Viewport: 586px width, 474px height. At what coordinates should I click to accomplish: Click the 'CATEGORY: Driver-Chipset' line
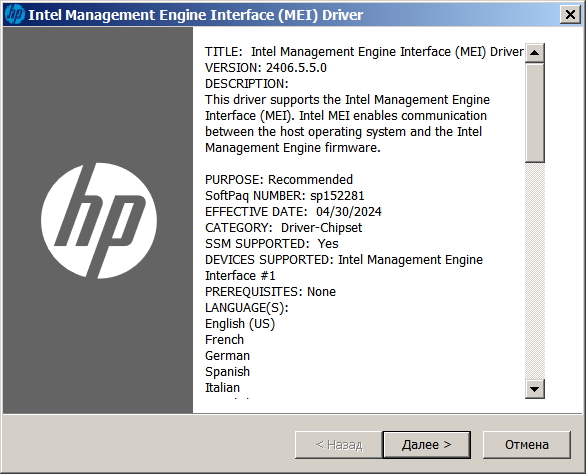(283, 228)
